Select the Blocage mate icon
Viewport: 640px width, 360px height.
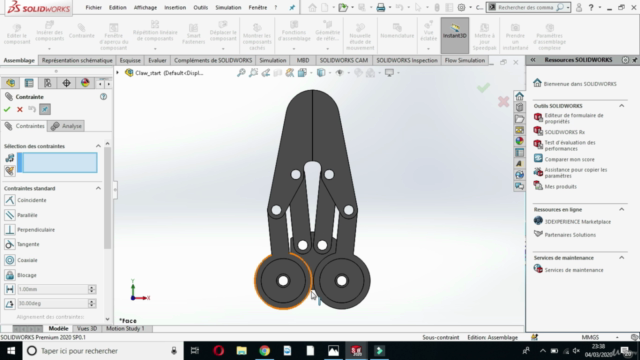(x=10, y=275)
